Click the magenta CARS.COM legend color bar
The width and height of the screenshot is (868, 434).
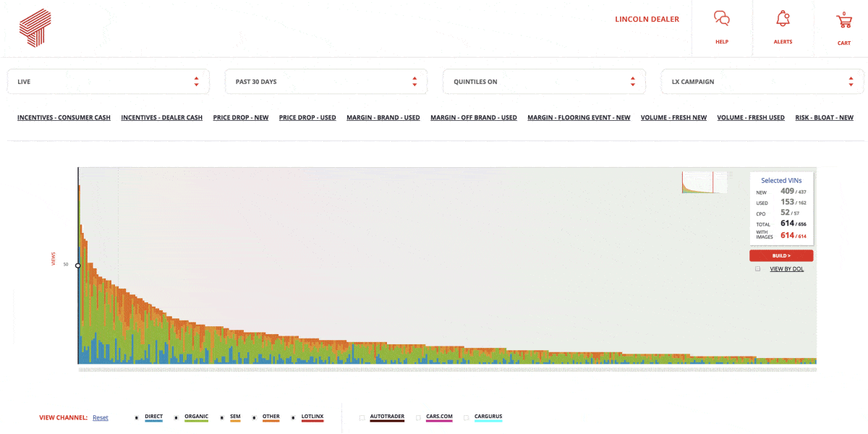pos(439,421)
